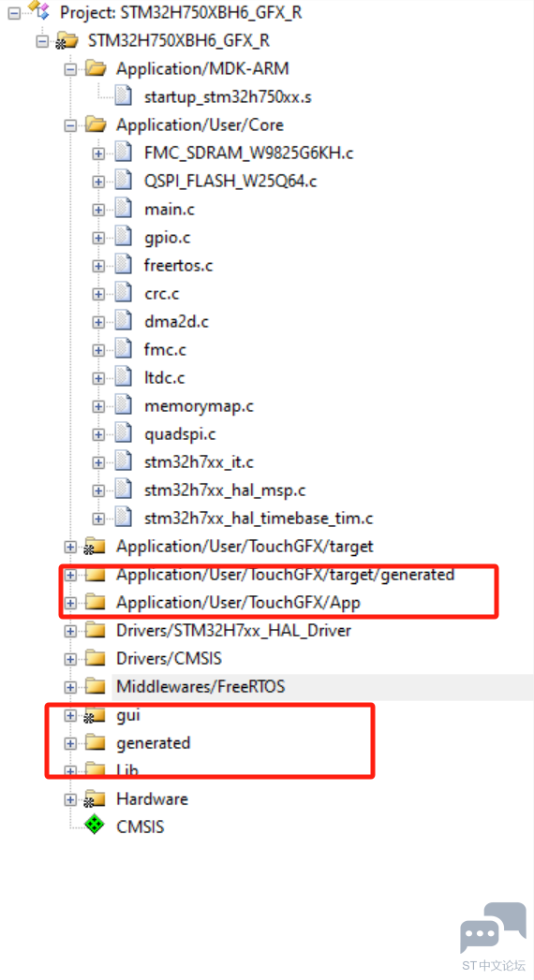Click the stm32h7xx_hal_msp.c file icon

point(123,490)
